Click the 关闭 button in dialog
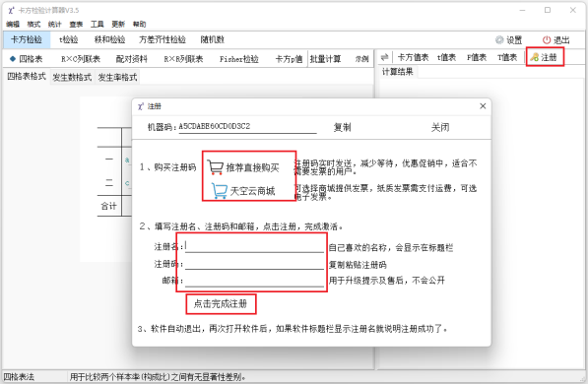 tap(440, 127)
